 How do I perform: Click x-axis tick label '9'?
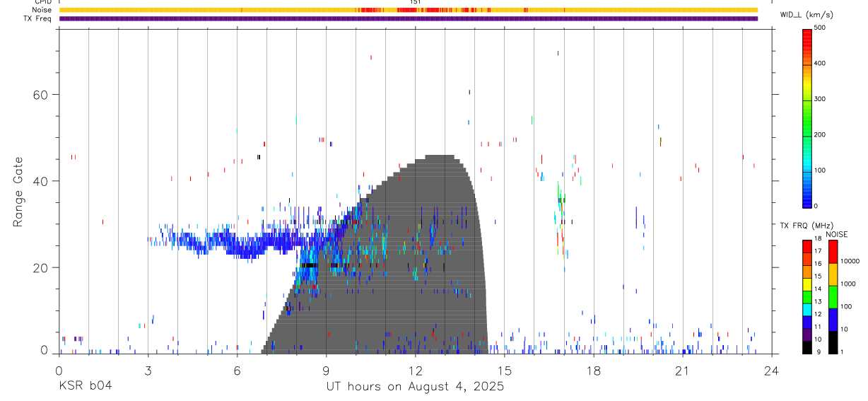click(x=326, y=370)
